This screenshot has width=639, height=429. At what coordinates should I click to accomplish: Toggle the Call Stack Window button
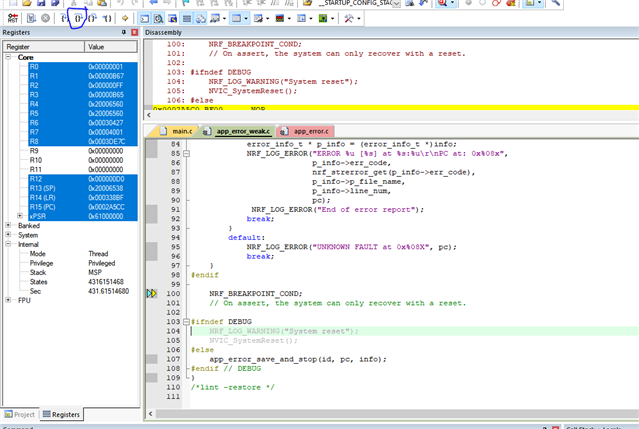pyautogui.click(x=201, y=18)
